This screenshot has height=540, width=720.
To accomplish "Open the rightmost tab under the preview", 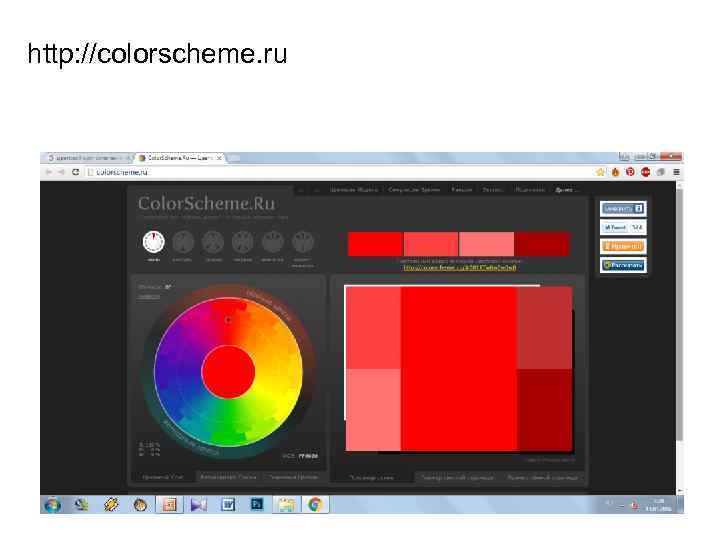I will click(x=543, y=478).
